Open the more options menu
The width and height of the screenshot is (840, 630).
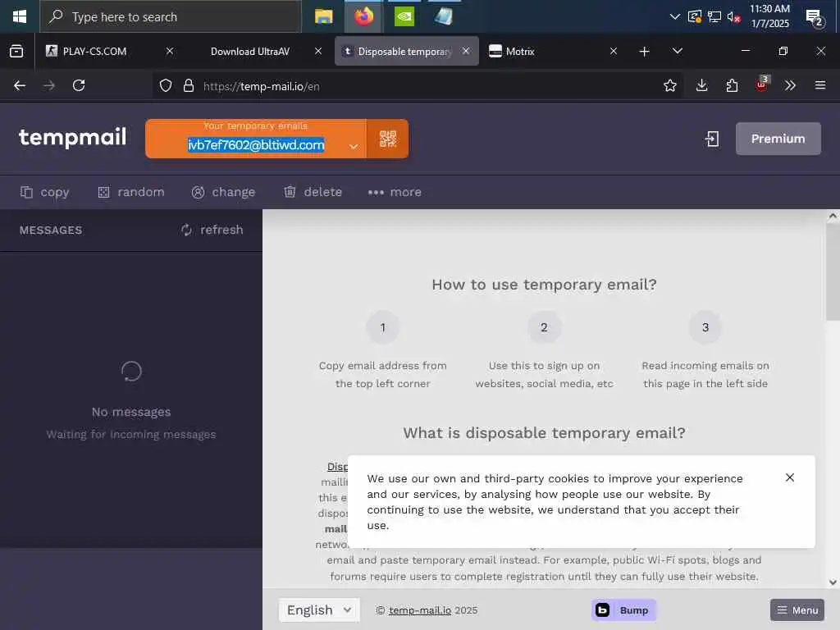[x=395, y=192]
